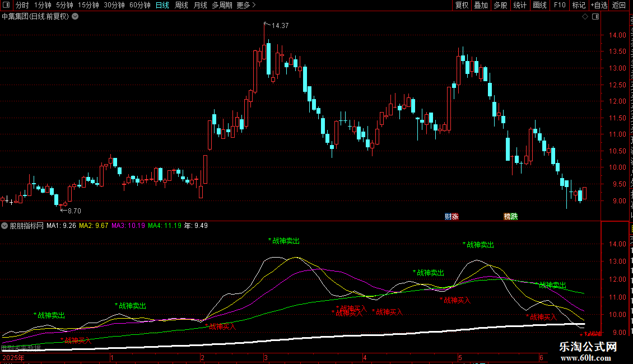The height and width of the screenshot is (364, 633).
Task: Click the 财涨 marker on timeline
Action: pyautogui.click(x=452, y=217)
